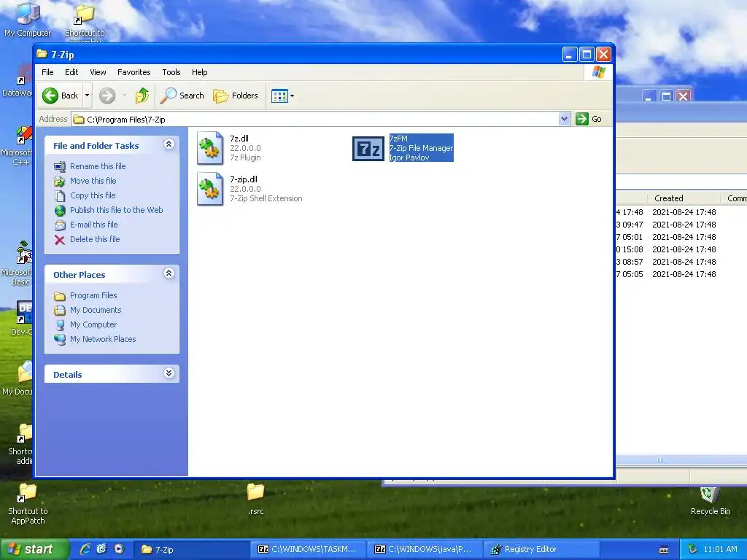The height and width of the screenshot is (560, 747).
Task: Toggle the Folders pane button
Action: [236, 96]
